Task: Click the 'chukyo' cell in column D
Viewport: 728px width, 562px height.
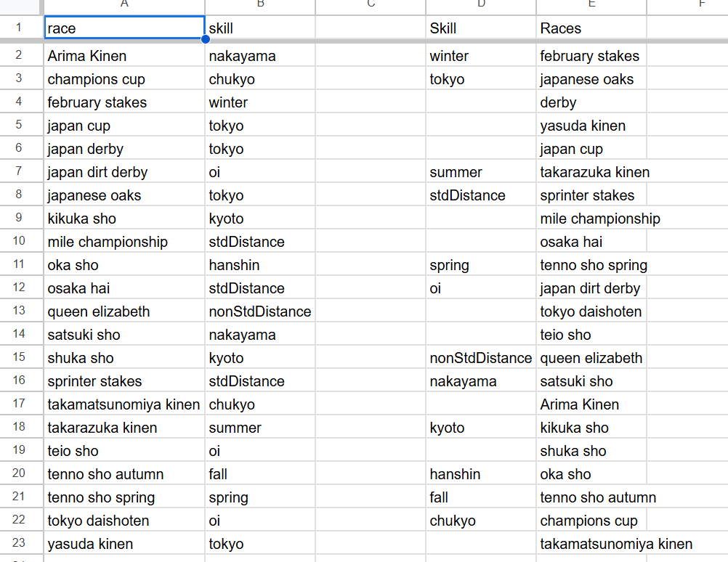Action: (481, 520)
